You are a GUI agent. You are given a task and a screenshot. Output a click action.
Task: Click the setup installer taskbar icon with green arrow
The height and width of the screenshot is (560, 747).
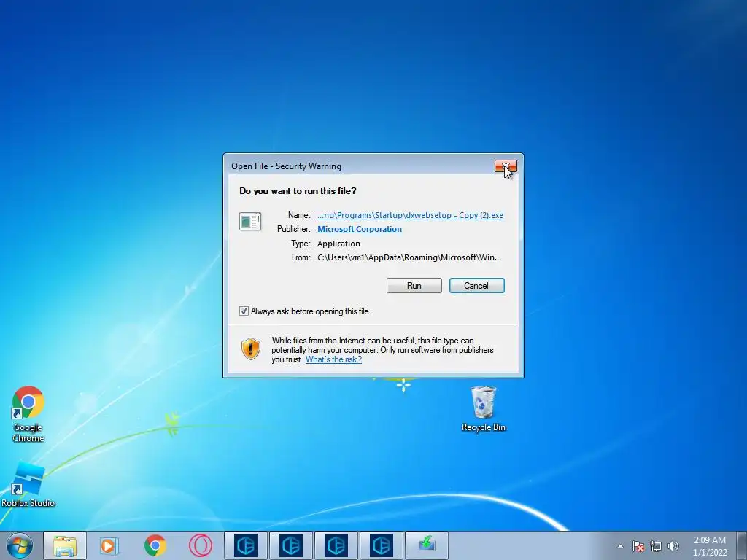426,545
